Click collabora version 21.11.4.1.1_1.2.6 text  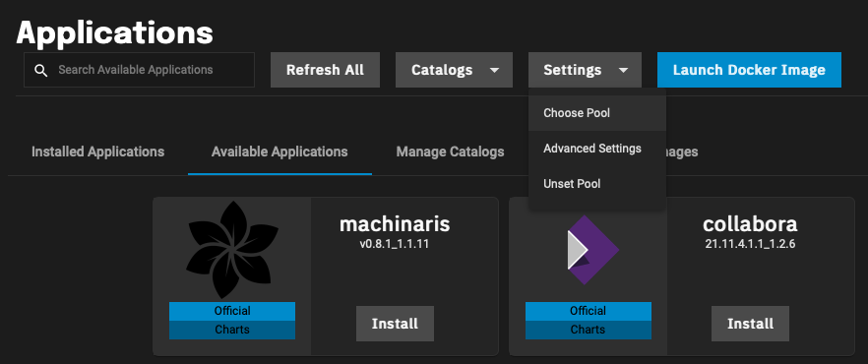(x=750, y=244)
